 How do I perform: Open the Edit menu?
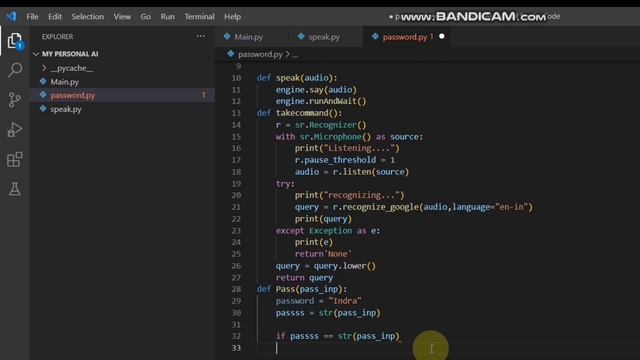tap(55, 17)
